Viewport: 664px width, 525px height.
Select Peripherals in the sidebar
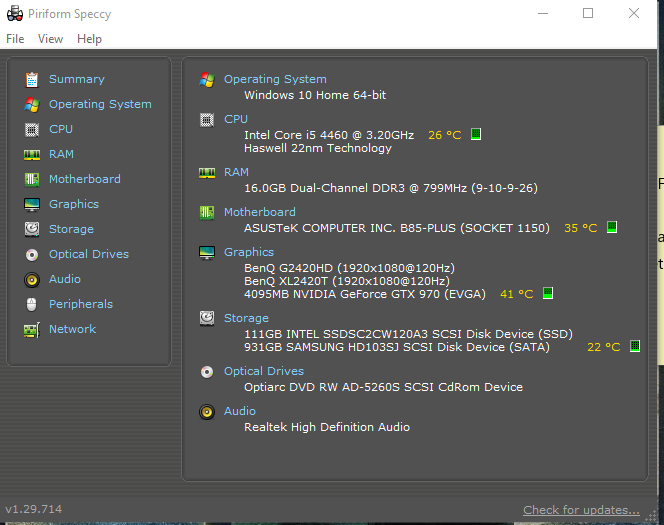coord(81,304)
